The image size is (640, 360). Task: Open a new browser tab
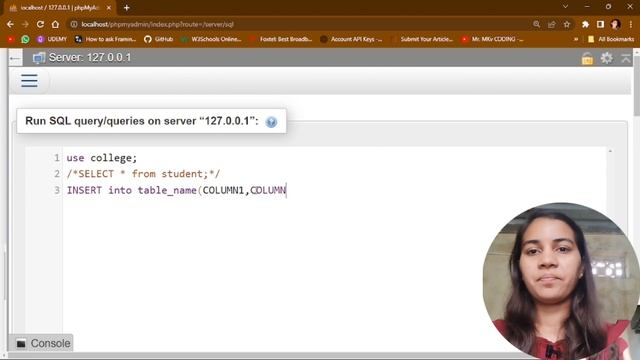[x=127, y=8]
